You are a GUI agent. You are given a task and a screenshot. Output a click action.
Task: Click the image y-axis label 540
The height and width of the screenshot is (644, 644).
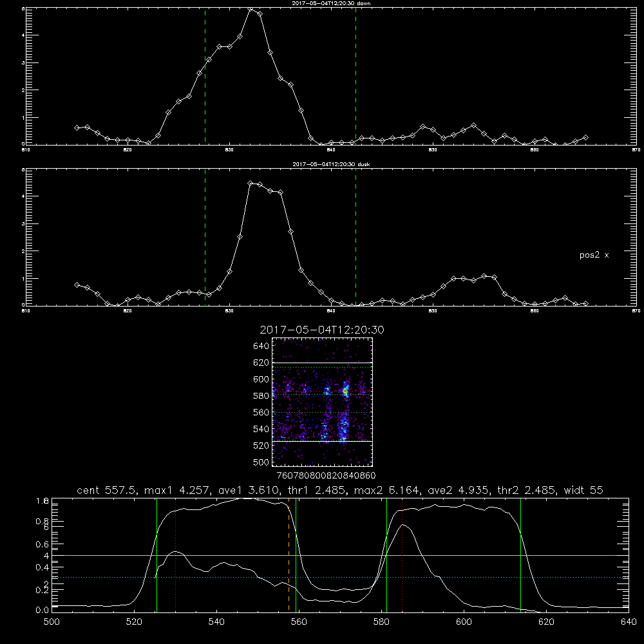[261, 429]
